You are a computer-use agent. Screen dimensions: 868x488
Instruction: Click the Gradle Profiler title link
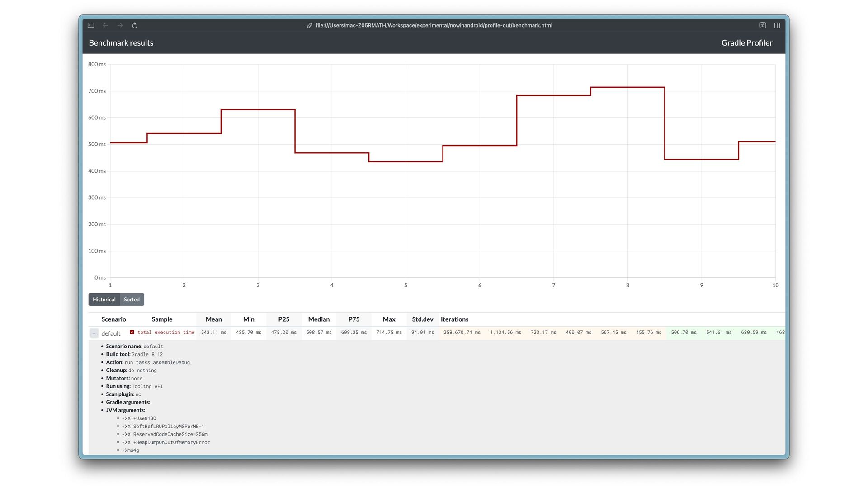point(746,43)
